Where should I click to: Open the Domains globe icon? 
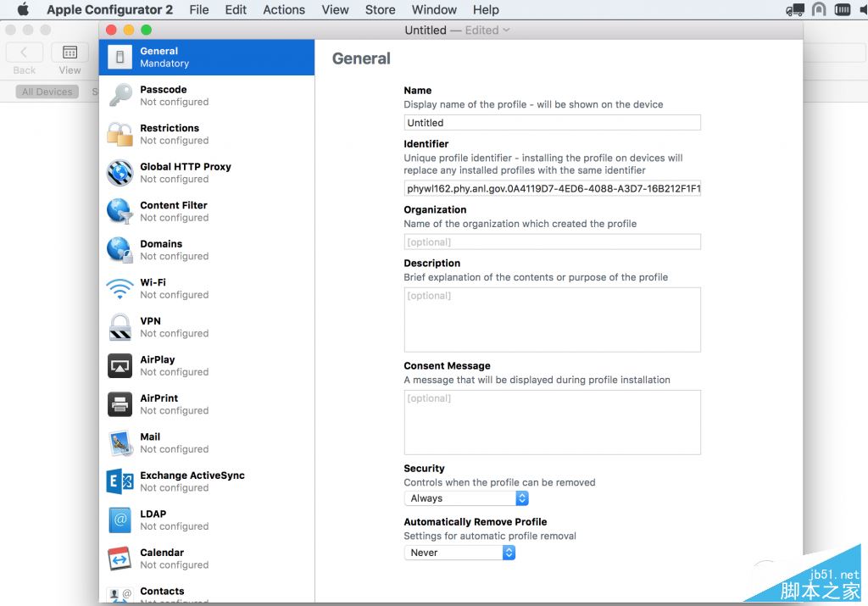[120, 249]
